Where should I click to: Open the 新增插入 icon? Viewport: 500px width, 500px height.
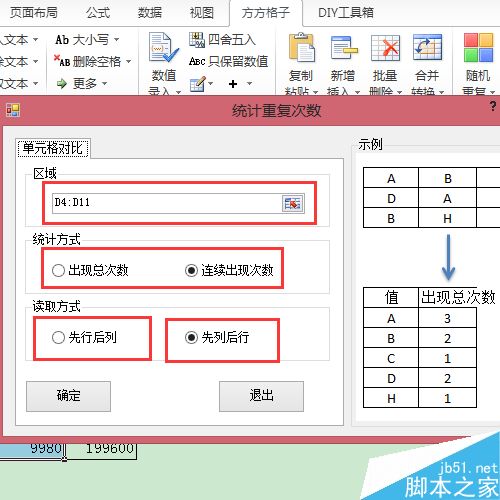343,48
